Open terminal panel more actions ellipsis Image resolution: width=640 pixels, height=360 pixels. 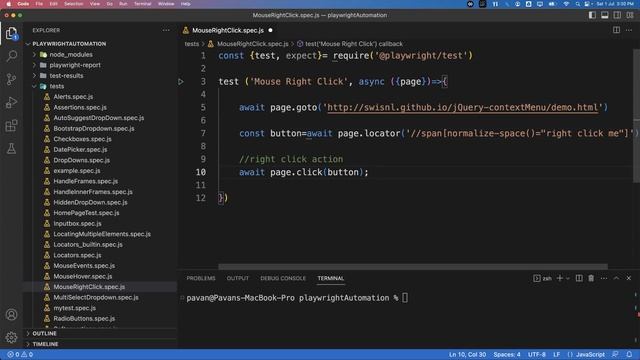(x=604, y=278)
